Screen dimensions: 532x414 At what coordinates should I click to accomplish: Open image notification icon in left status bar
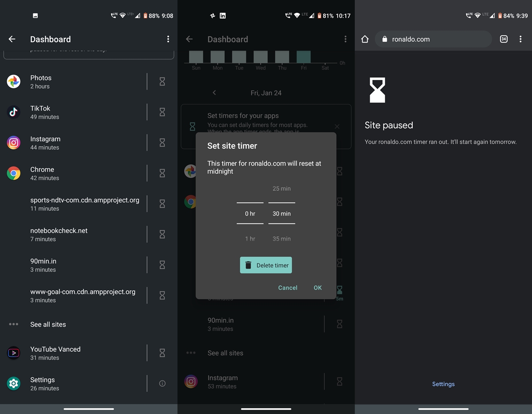pyautogui.click(x=35, y=16)
